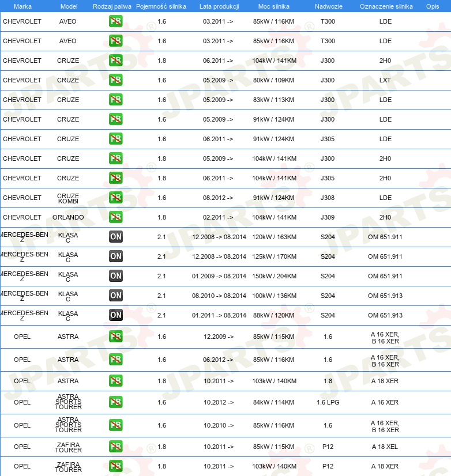Screen dimensions: 451x476
Task: Click the Lata produkcji column header
Action: coord(219,6)
